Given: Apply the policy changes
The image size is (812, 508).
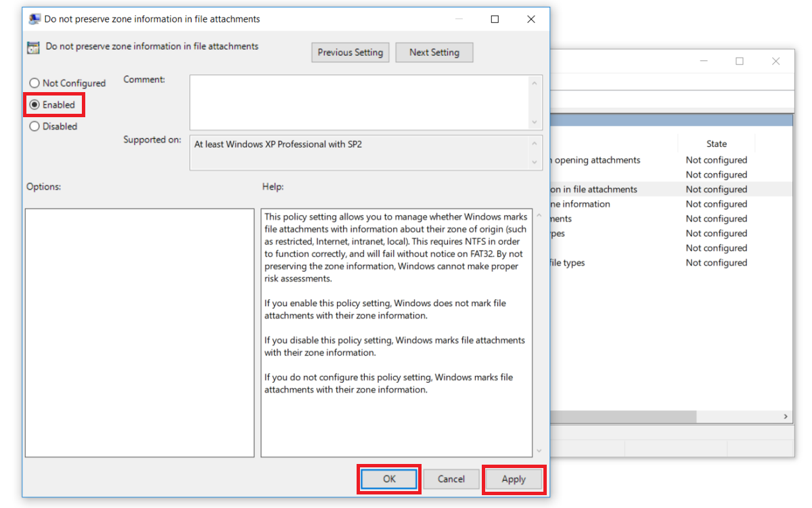Looking at the screenshot, I should coord(514,479).
